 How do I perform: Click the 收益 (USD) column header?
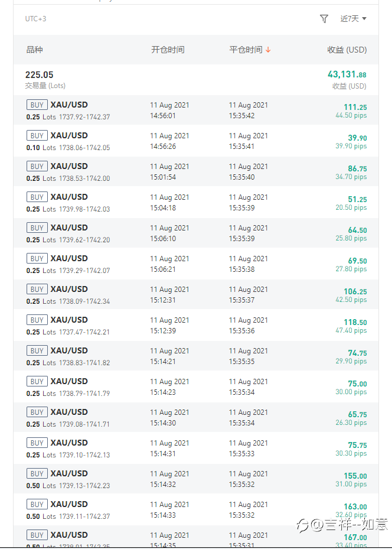point(347,50)
